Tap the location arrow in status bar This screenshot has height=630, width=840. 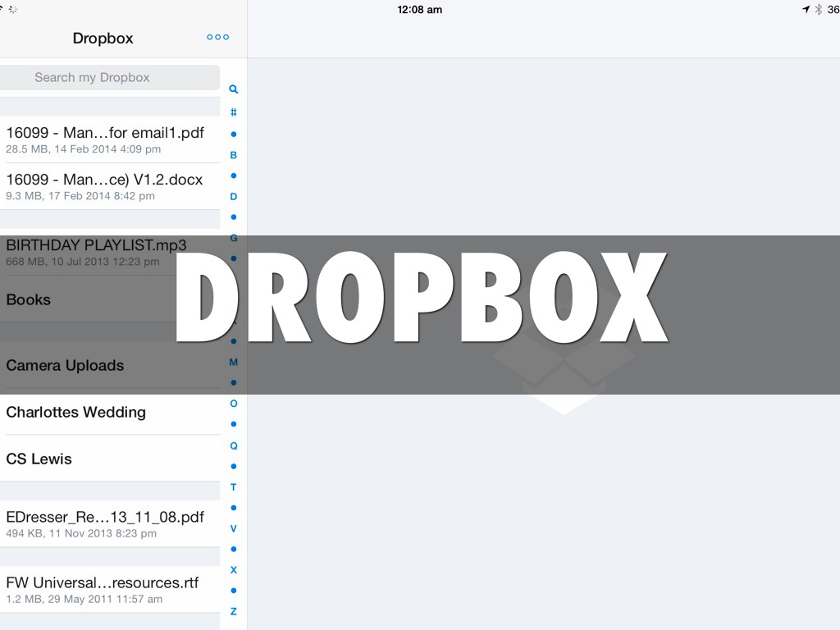[806, 10]
